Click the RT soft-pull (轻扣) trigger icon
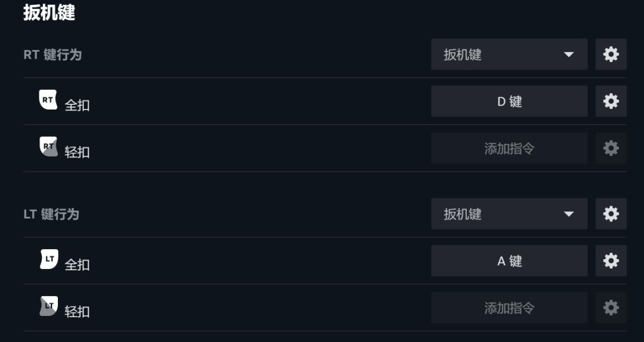The width and height of the screenshot is (644, 342). click(x=48, y=147)
